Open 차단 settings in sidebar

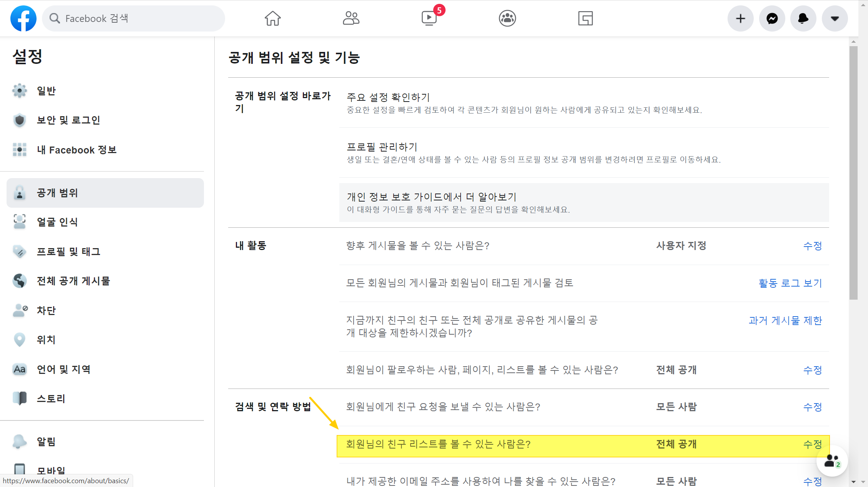point(46,310)
